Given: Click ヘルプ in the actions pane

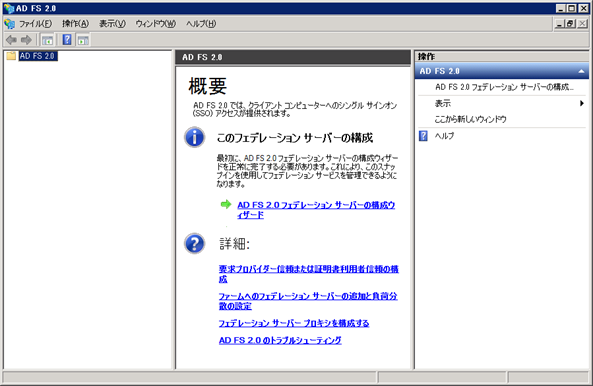Looking at the screenshot, I should click(444, 136).
